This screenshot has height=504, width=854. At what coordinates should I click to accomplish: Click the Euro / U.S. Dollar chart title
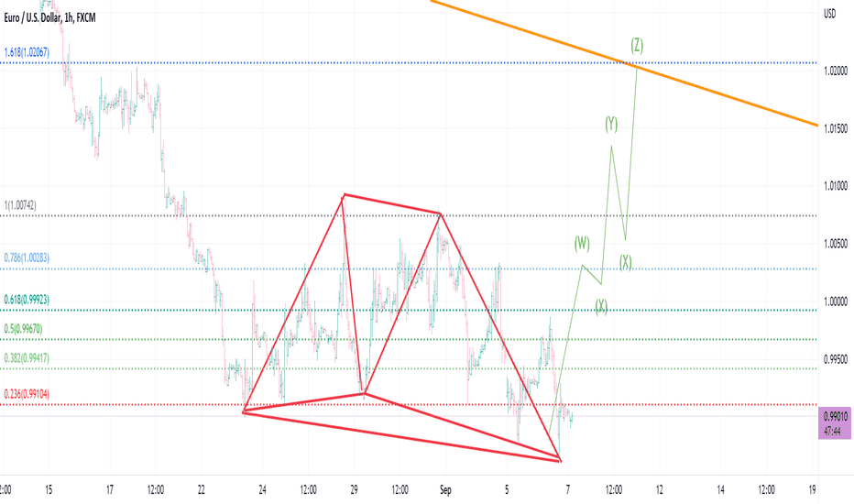click(x=49, y=18)
